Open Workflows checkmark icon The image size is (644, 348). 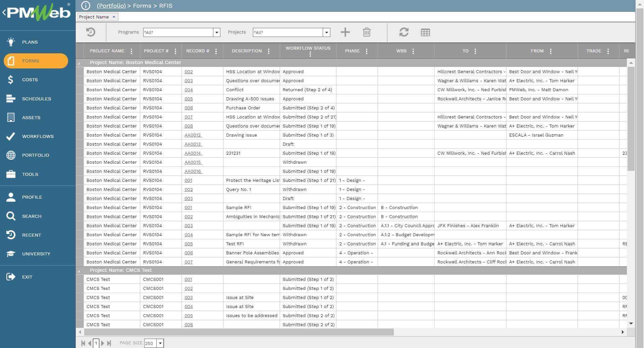11,136
